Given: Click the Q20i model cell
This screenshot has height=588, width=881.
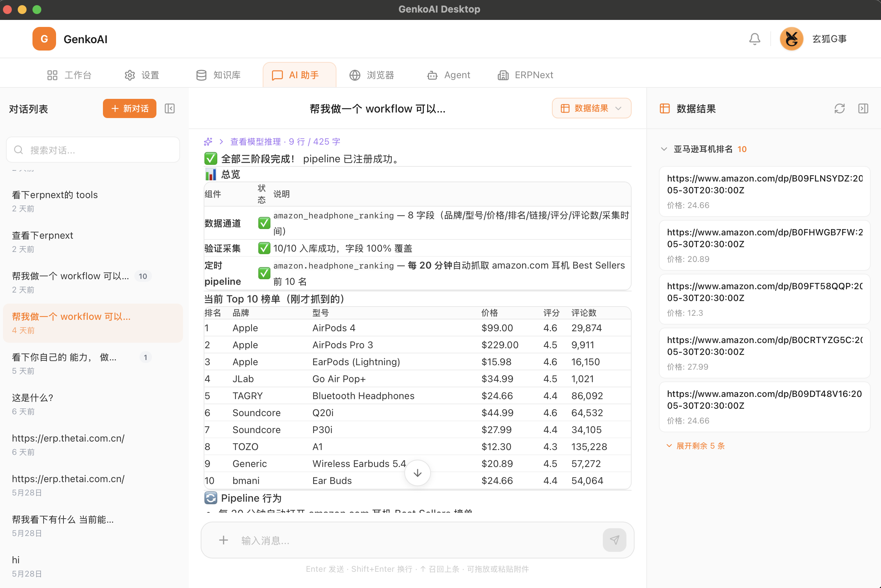Looking at the screenshot, I should point(322,412).
